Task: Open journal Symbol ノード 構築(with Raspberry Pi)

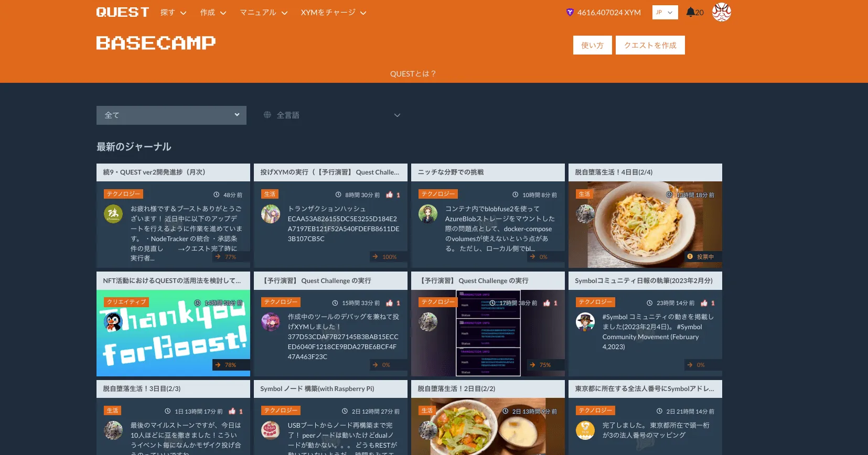Action: 330,388
